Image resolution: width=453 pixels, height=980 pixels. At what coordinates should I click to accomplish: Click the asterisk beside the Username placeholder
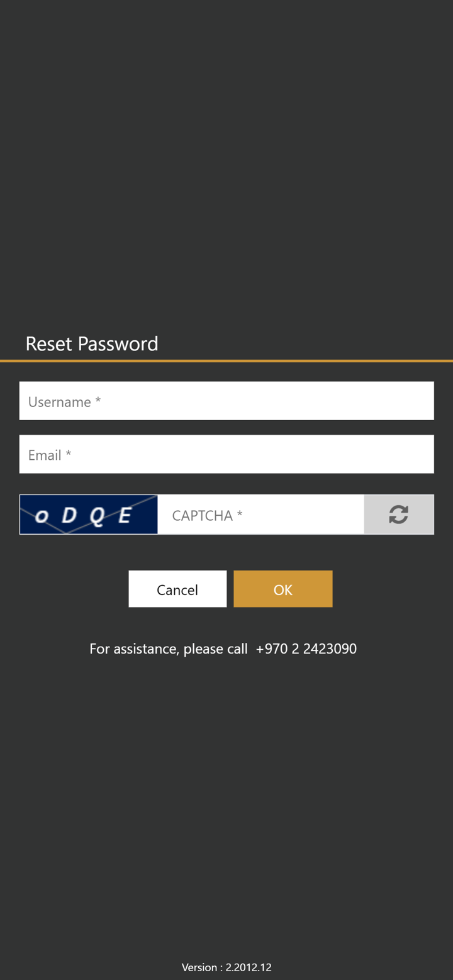coord(98,401)
